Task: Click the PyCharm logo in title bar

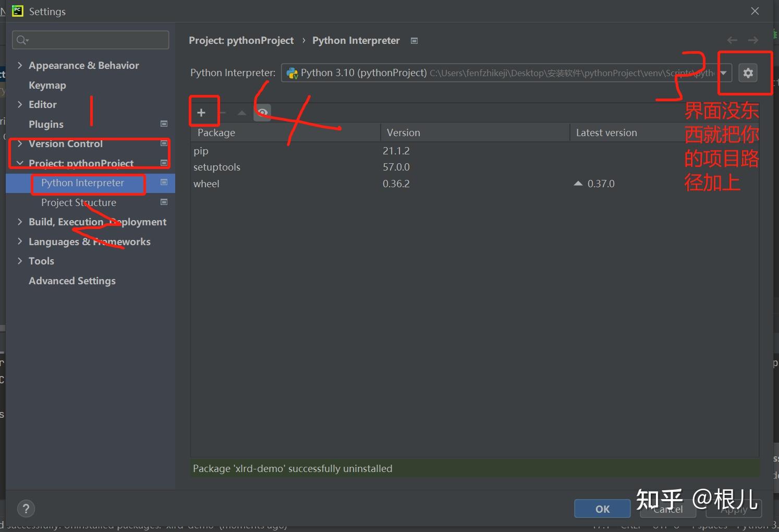Action: coord(18,11)
